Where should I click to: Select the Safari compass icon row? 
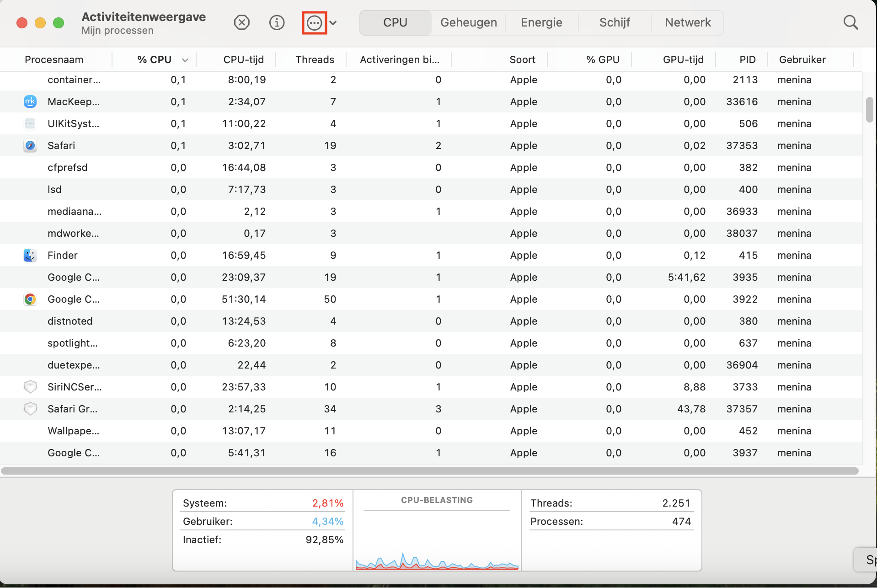tap(30, 145)
